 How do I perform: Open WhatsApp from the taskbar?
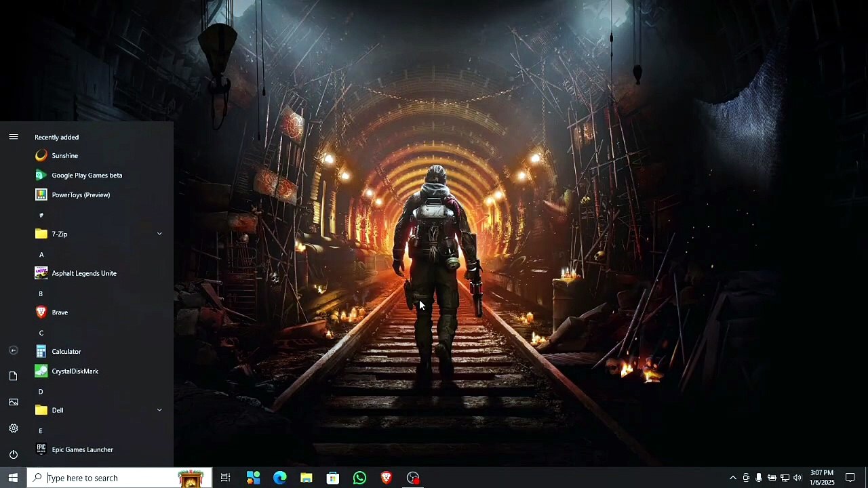[359, 478]
